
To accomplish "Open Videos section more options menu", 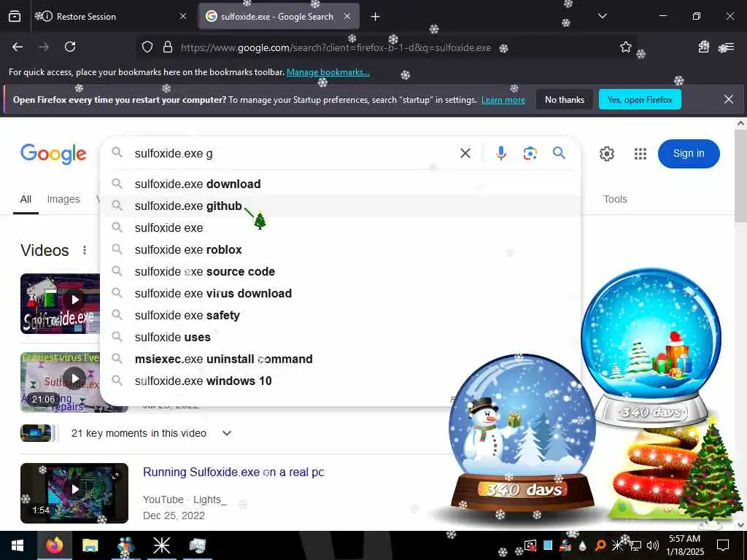I will coord(85,250).
